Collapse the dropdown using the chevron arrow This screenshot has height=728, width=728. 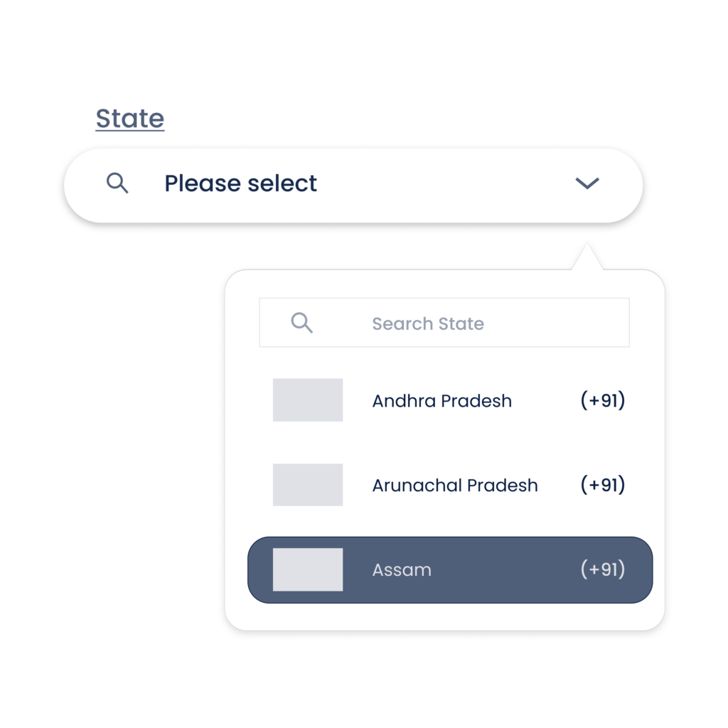(587, 183)
